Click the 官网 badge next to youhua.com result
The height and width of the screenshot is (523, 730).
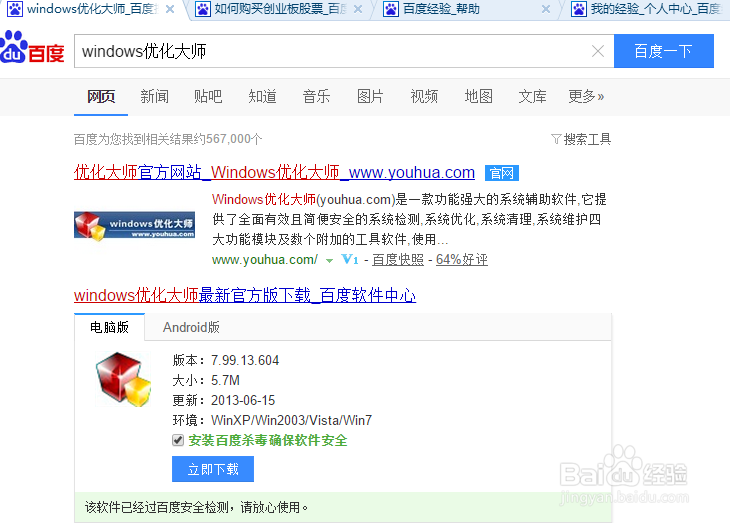501,173
